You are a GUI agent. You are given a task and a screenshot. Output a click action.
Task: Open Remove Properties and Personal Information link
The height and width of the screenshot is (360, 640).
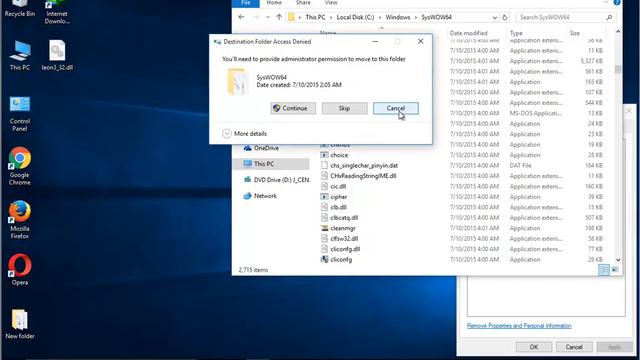pyautogui.click(x=519, y=326)
